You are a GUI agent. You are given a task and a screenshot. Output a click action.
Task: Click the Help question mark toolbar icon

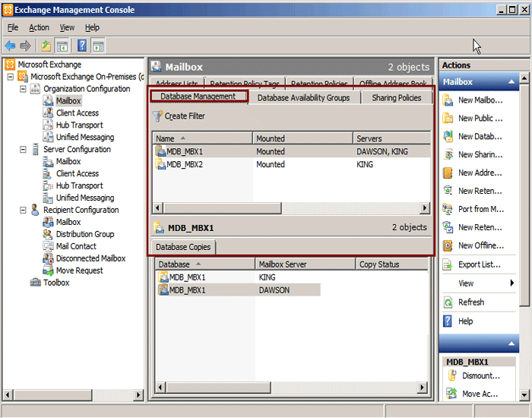point(82,46)
